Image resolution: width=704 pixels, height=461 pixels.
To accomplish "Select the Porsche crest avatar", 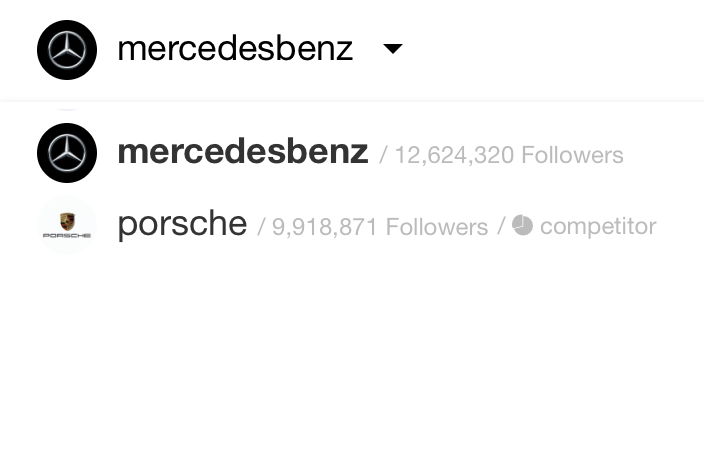I will coord(67,224).
